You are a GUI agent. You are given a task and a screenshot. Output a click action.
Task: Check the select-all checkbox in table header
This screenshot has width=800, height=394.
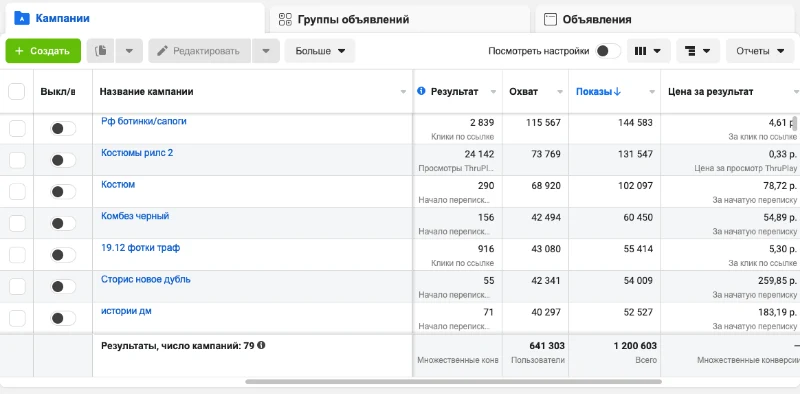point(17,92)
